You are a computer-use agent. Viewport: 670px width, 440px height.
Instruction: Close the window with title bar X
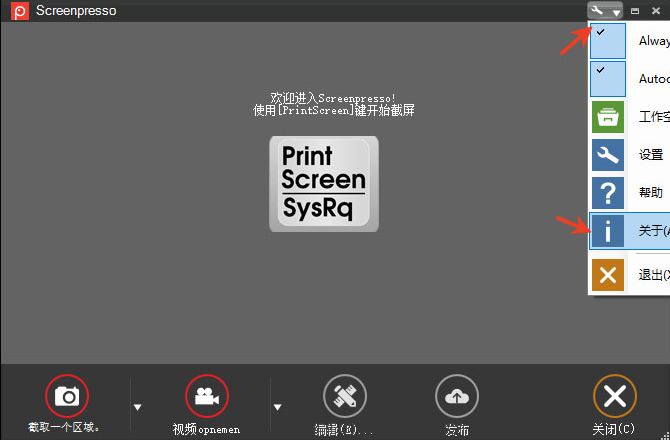(x=656, y=11)
